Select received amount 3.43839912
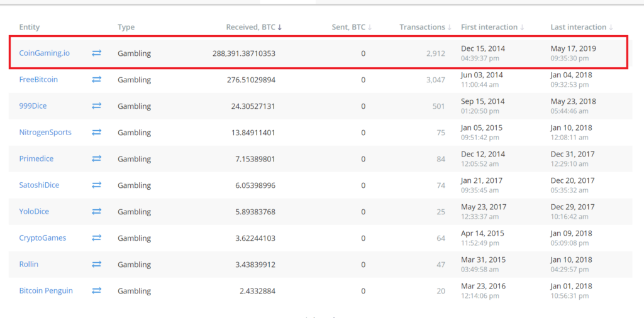This screenshot has height=318, width=644. pyautogui.click(x=255, y=264)
